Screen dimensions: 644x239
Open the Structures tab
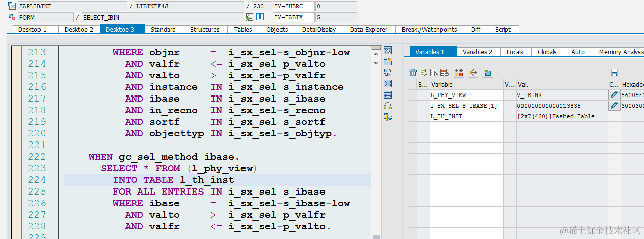(x=205, y=29)
